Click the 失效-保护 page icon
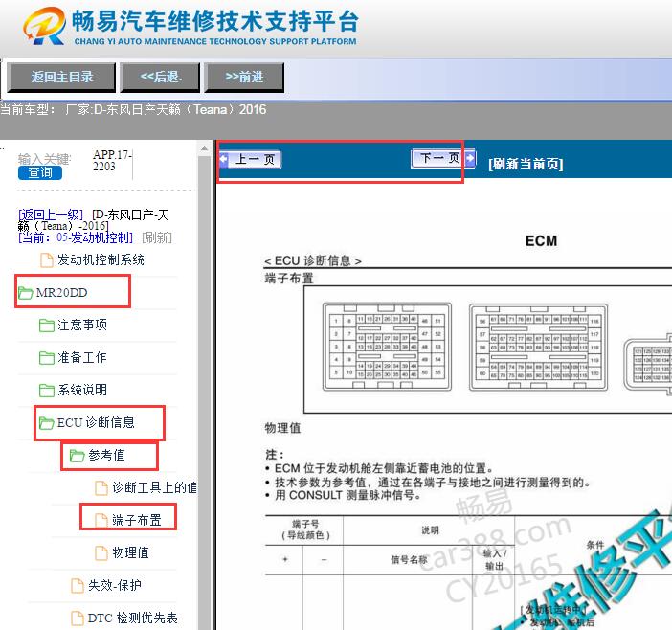672x630 pixels. point(78,586)
